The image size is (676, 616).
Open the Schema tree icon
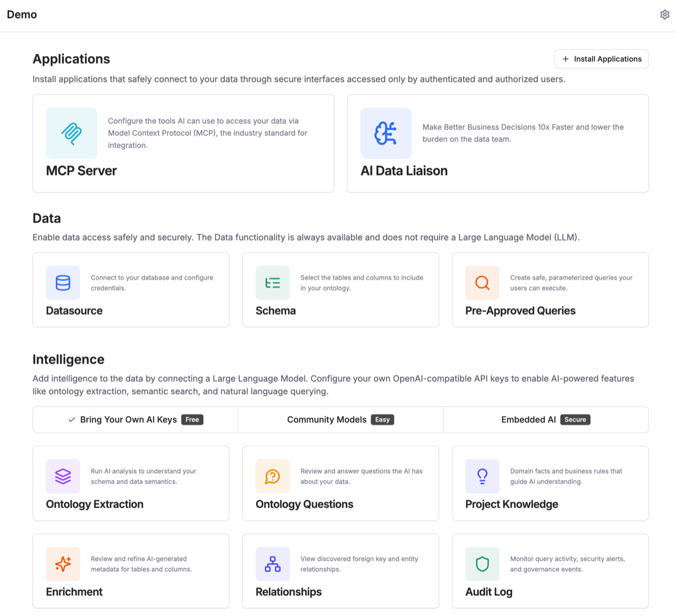273,283
